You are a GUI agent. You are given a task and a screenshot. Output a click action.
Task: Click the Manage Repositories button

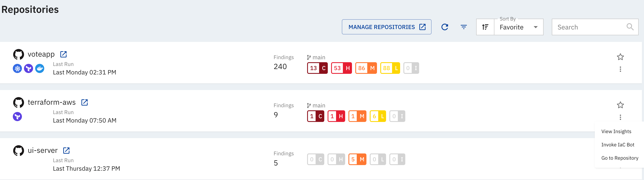click(x=386, y=27)
